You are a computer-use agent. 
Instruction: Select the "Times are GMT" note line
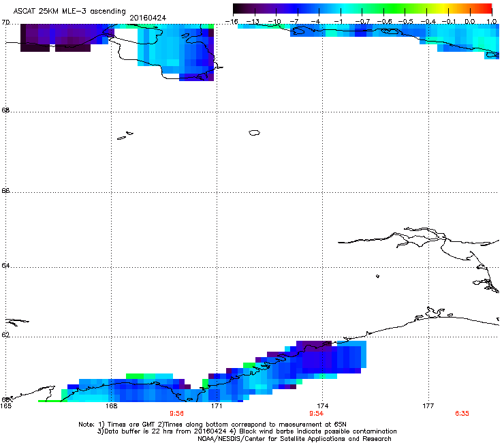[x=212, y=425]
